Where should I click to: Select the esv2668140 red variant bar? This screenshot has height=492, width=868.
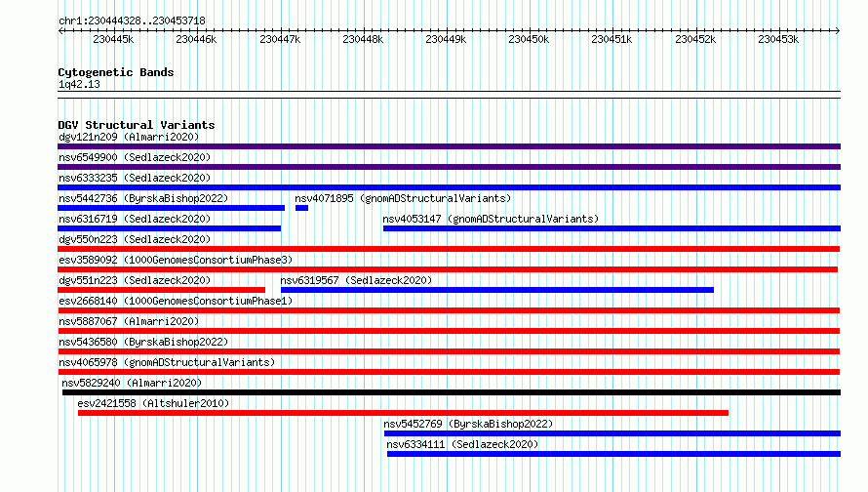[x=449, y=310]
